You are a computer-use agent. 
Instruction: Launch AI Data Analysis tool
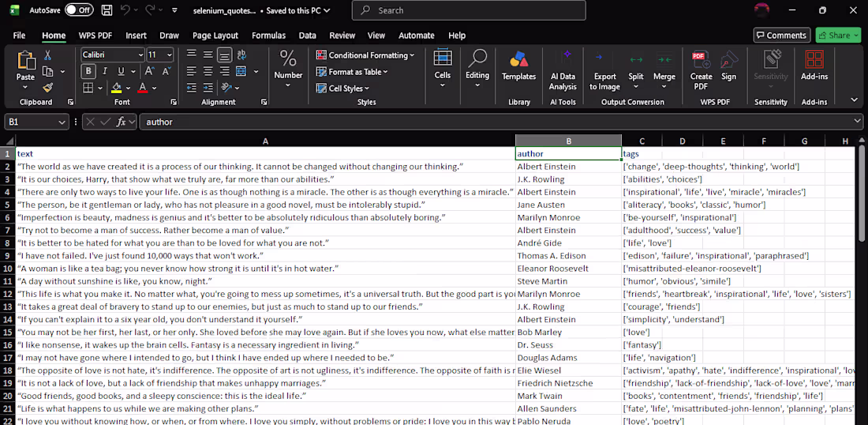(563, 70)
